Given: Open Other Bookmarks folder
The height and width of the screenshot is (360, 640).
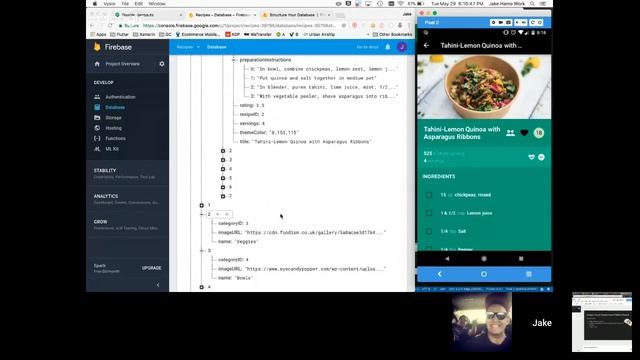Looking at the screenshot, I should [392, 35].
